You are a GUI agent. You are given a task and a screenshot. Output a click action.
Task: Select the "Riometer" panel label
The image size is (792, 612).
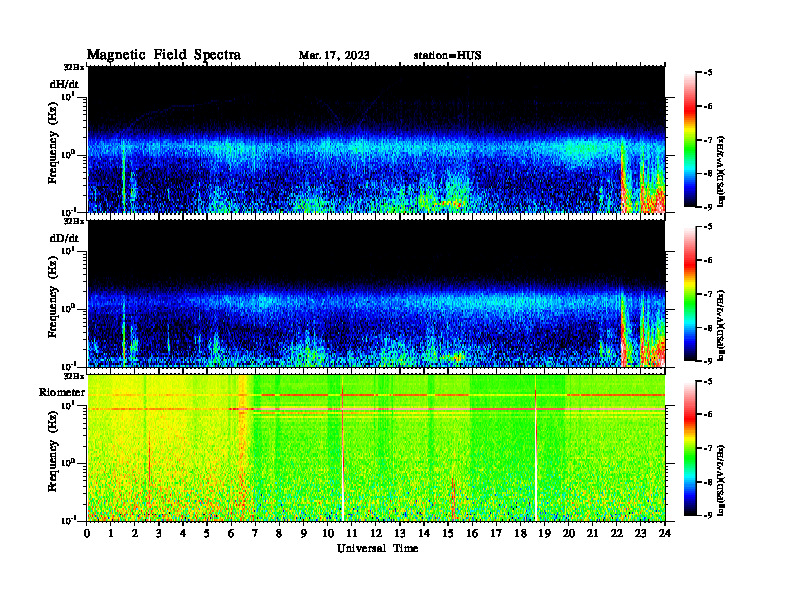pos(62,392)
